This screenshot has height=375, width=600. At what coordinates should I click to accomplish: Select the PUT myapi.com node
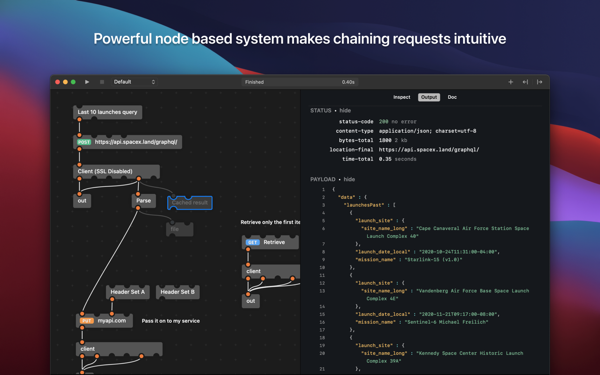coord(104,321)
